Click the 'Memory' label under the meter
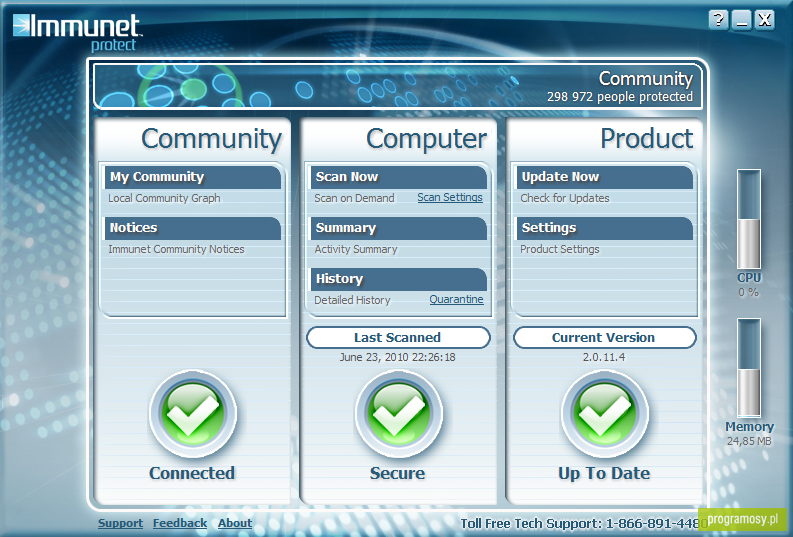 point(750,427)
